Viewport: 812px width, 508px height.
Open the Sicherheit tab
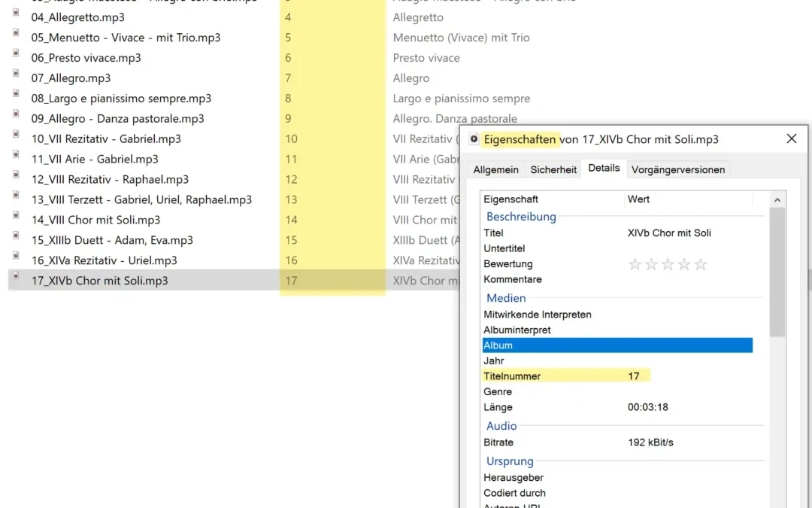(x=553, y=170)
